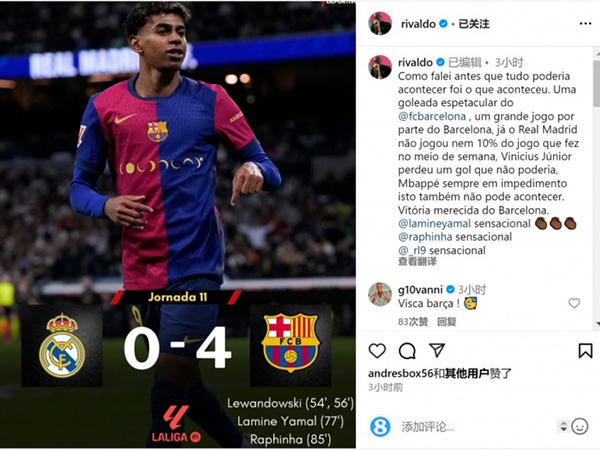The height and width of the screenshot is (450, 600).
Task: Open comments via speech bubble icon
Action: (407, 351)
